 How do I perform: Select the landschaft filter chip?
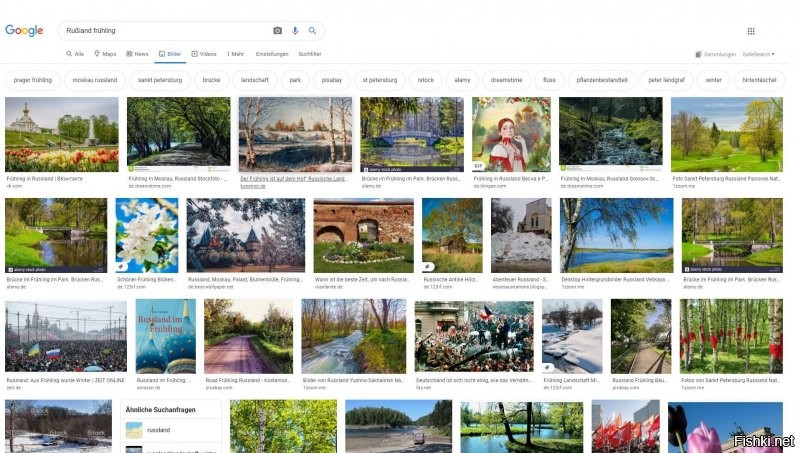pos(255,80)
